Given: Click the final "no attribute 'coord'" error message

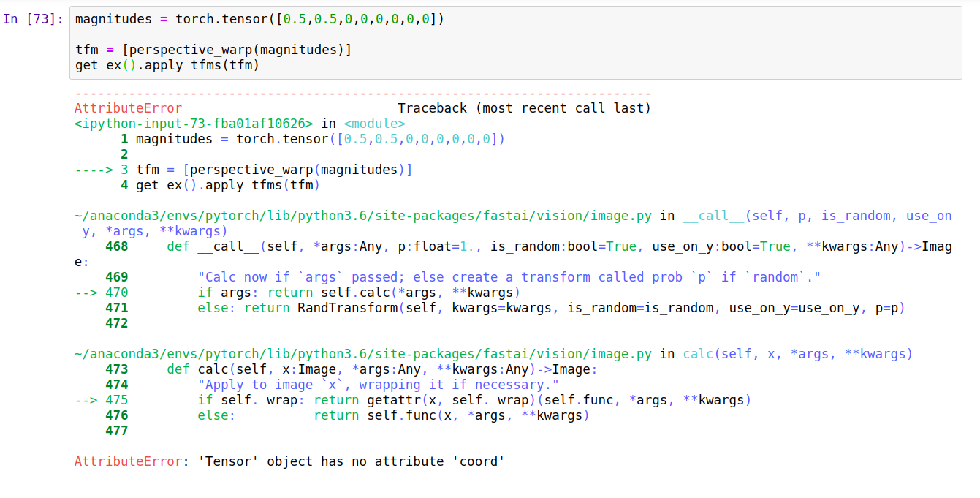Looking at the screenshot, I should pos(351,461).
